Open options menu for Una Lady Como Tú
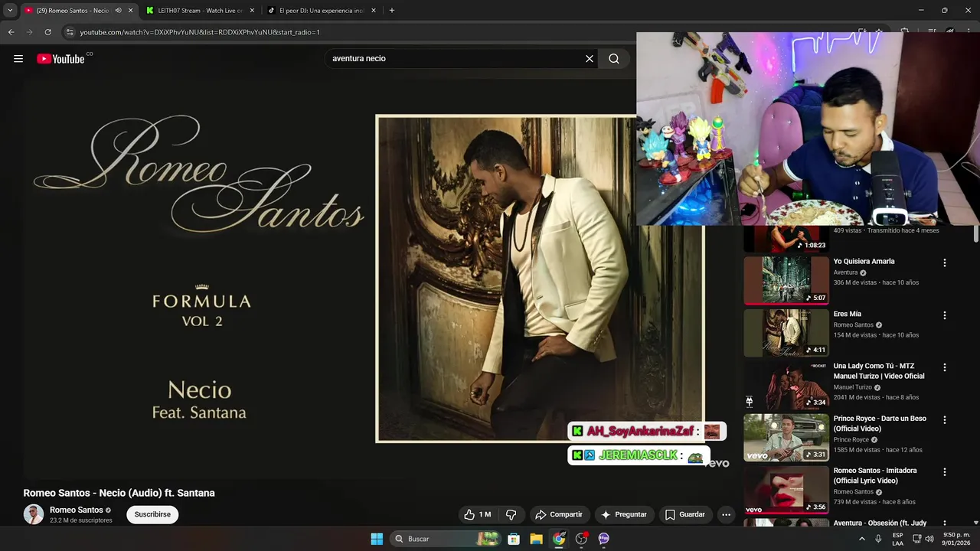980x551 pixels. coord(944,367)
